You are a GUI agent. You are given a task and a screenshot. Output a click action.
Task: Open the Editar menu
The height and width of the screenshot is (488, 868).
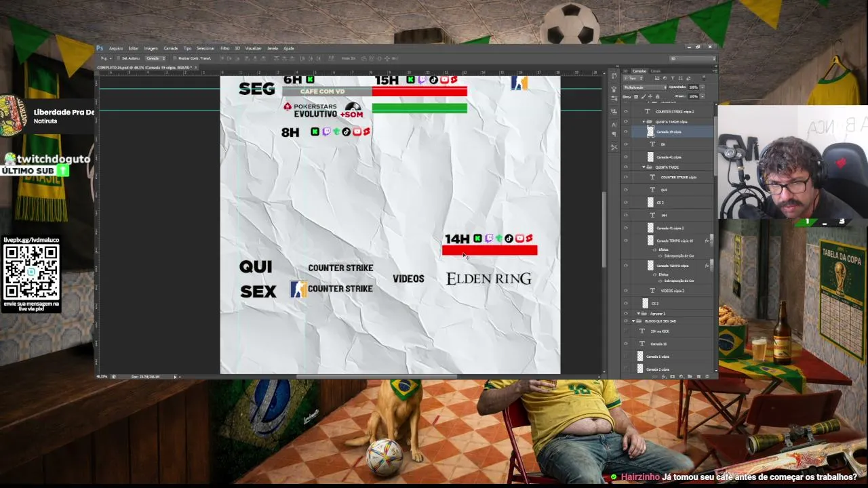(x=134, y=48)
